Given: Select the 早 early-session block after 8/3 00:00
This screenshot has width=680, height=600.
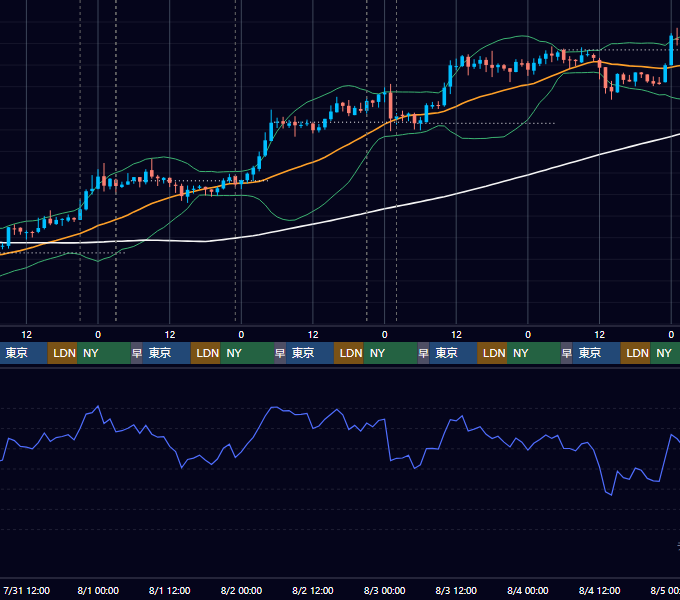Looking at the screenshot, I should 423,353.
